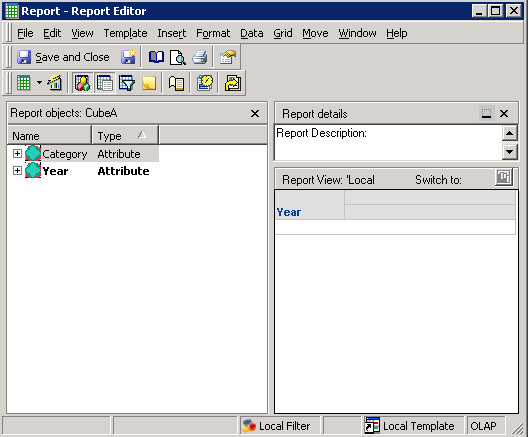The width and height of the screenshot is (530, 437).
Task: Click the export report arrow icon
Action: pyautogui.click(x=233, y=83)
